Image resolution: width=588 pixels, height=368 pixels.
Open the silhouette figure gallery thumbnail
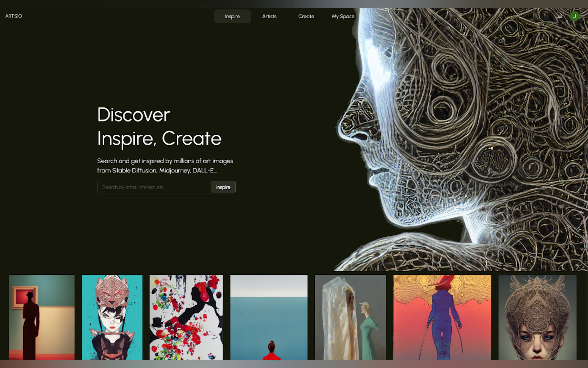click(42, 317)
